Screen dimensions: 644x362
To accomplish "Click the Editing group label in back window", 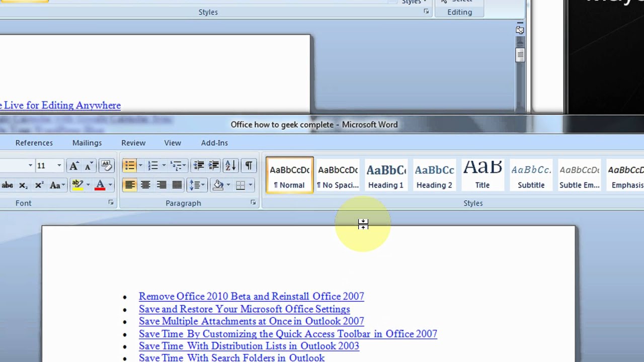I will click(460, 12).
